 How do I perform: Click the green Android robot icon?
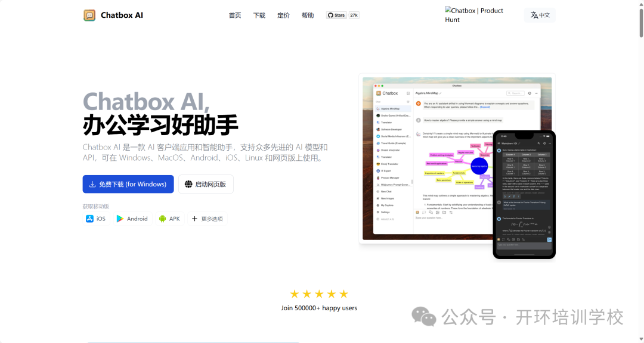[162, 219]
